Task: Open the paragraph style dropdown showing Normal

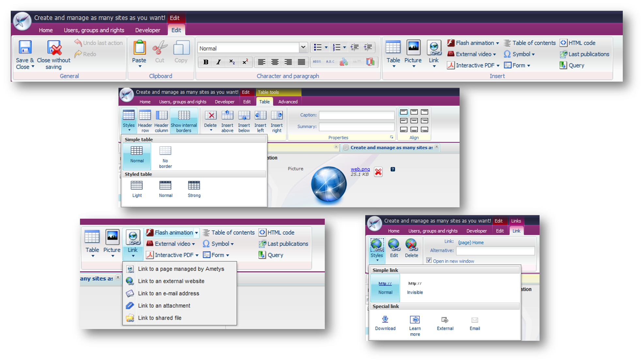Action: 303,48
